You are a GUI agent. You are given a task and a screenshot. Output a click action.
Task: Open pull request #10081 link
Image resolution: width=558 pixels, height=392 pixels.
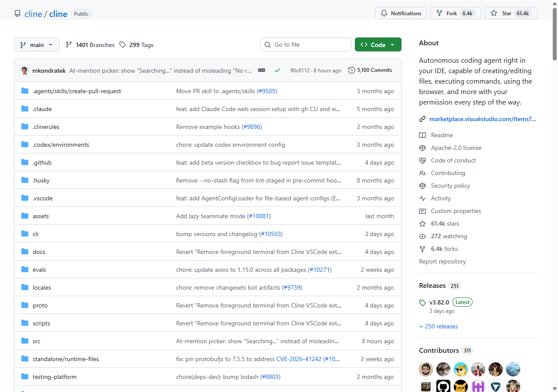259,216
